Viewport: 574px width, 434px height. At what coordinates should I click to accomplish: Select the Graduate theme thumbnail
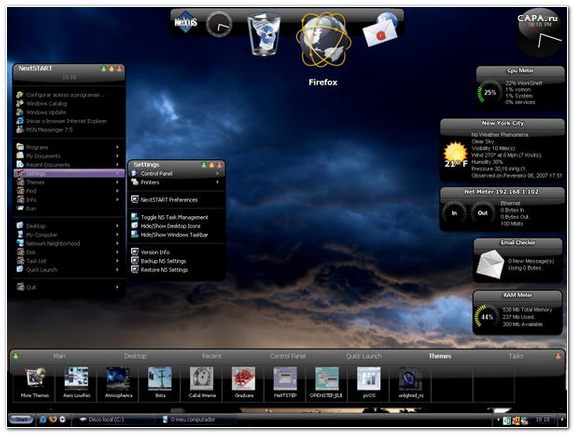pos(243,378)
